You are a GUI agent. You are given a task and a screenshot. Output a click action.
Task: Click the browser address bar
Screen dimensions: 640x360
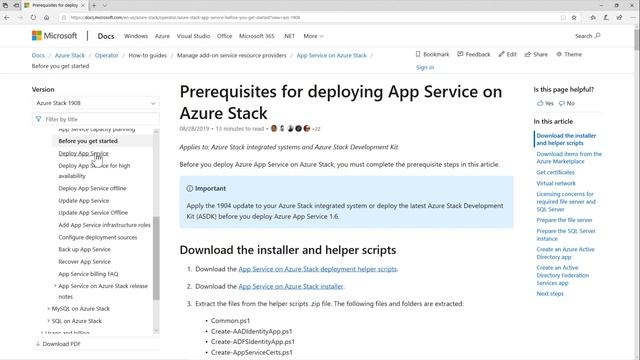[x=310, y=18]
